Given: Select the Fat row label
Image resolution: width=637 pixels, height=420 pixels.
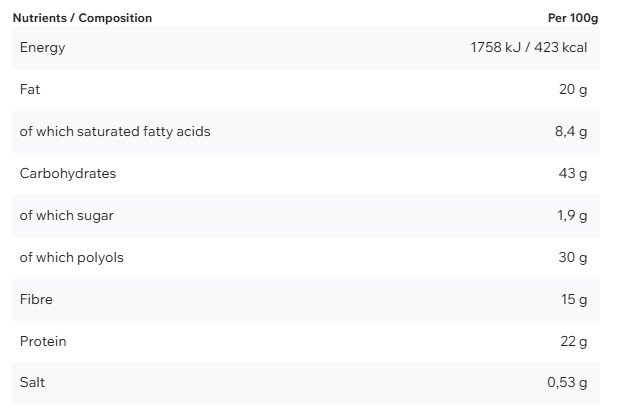Looking at the screenshot, I should [x=30, y=90].
